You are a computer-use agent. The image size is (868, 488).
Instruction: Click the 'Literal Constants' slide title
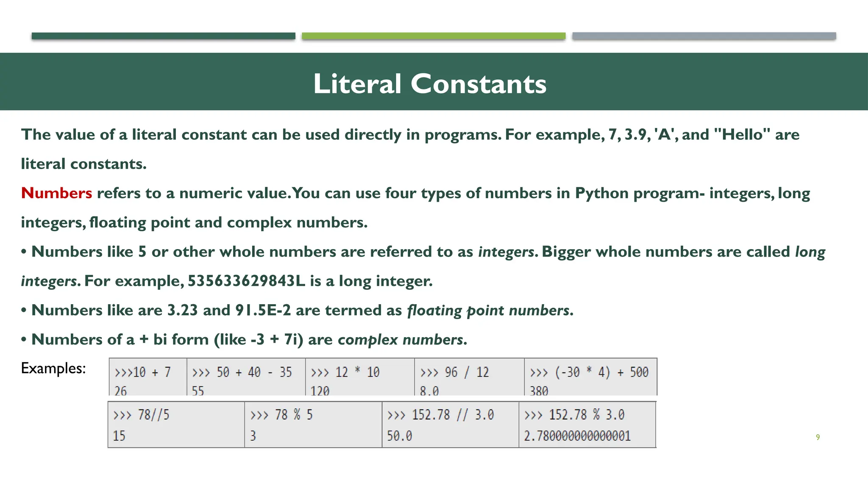430,83
